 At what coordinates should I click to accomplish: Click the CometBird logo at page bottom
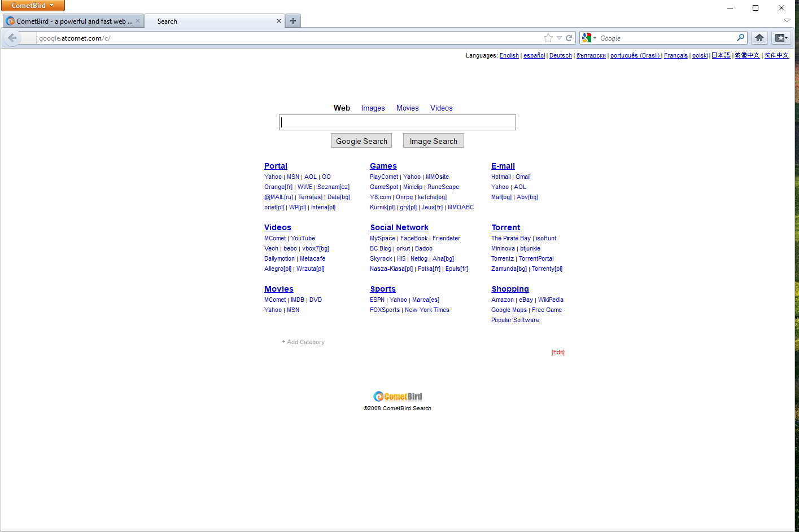click(x=398, y=397)
